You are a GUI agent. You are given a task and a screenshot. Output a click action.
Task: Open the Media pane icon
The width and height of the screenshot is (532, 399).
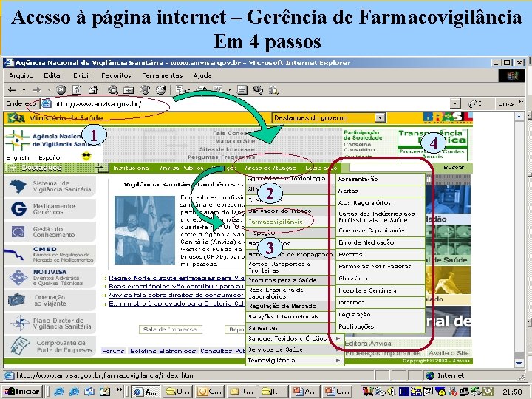click(146, 90)
